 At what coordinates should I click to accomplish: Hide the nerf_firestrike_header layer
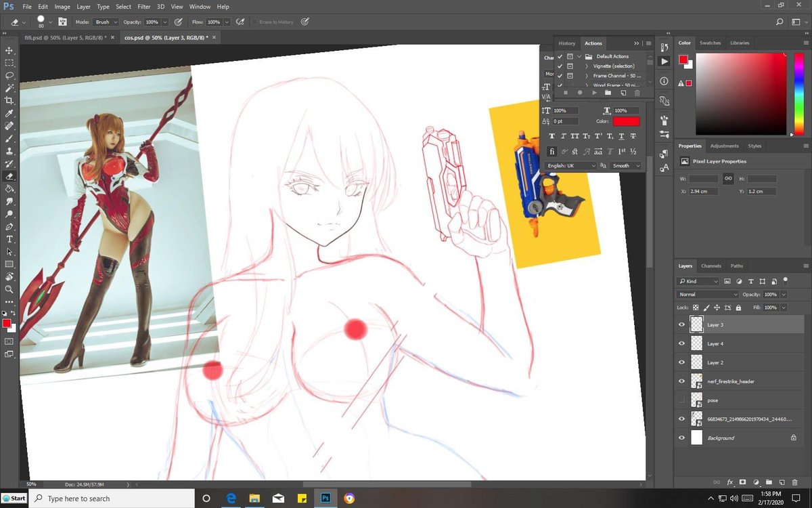pyautogui.click(x=681, y=381)
